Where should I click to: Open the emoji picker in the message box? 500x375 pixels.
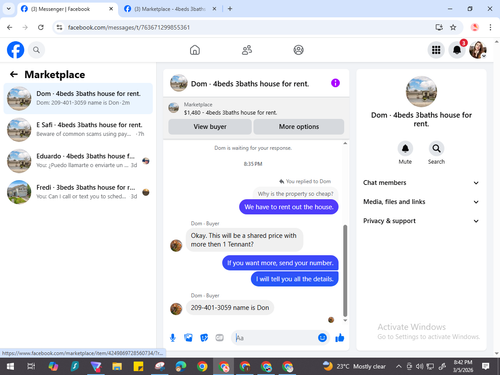(x=322, y=338)
